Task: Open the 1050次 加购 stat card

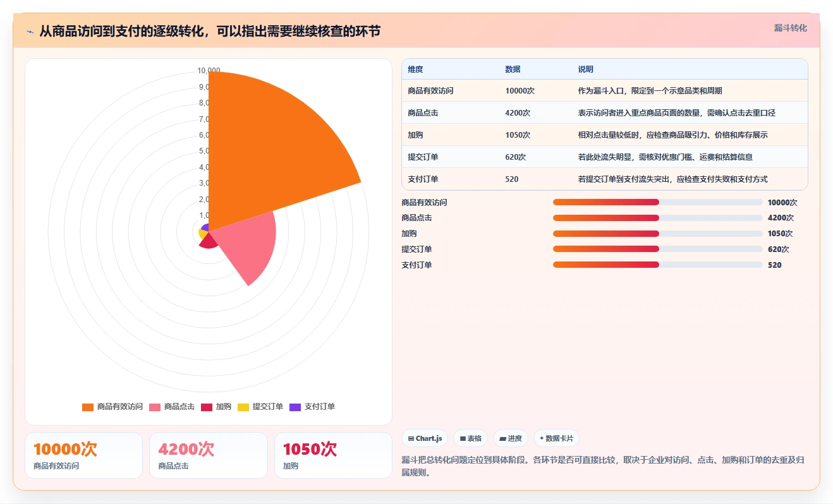Action: pyautogui.click(x=333, y=455)
